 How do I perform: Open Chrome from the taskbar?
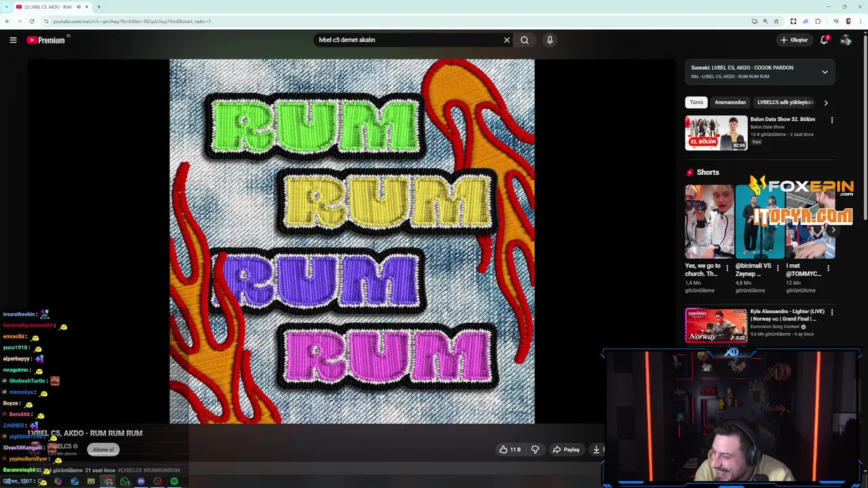coord(108,481)
